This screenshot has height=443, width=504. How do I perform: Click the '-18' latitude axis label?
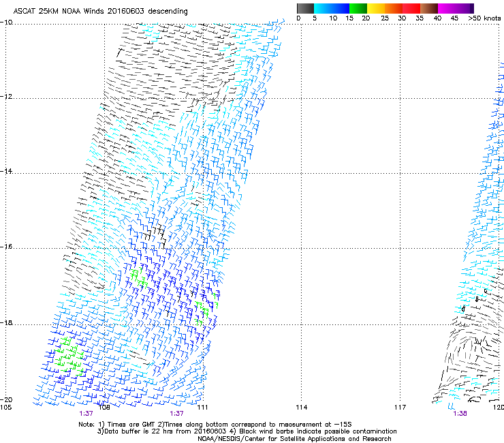point(6,322)
